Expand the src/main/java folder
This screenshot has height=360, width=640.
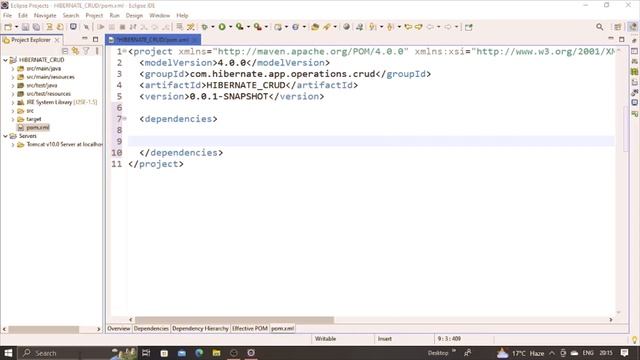(x=13, y=69)
